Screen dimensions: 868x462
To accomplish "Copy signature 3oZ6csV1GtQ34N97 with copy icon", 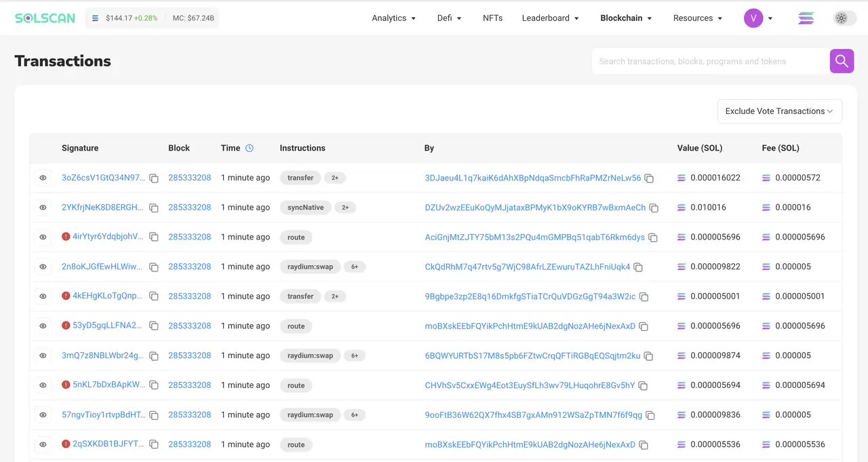I will [154, 178].
